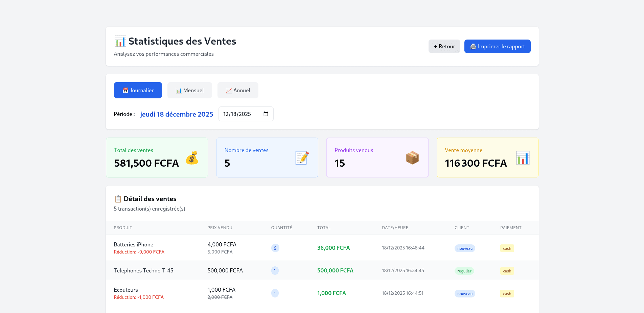Viewport: 644px width, 313px height.
Task: Click the clipboard icon beside Détail des ventes
Action: point(118,199)
